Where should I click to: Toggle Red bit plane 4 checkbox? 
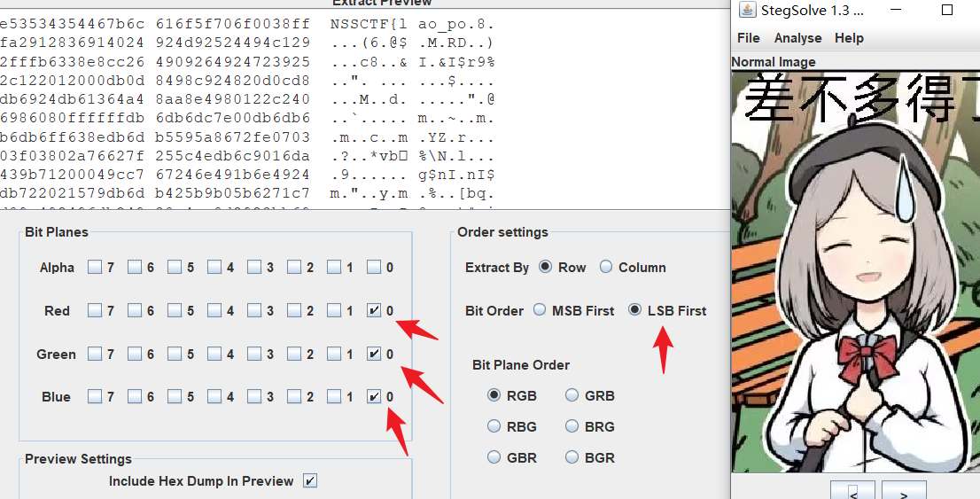214,310
